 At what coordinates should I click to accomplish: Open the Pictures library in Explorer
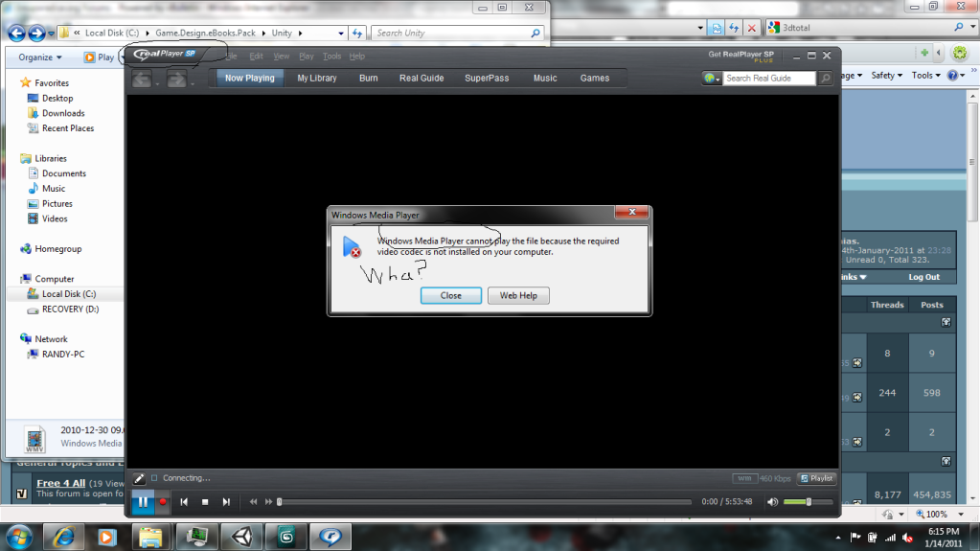point(57,204)
